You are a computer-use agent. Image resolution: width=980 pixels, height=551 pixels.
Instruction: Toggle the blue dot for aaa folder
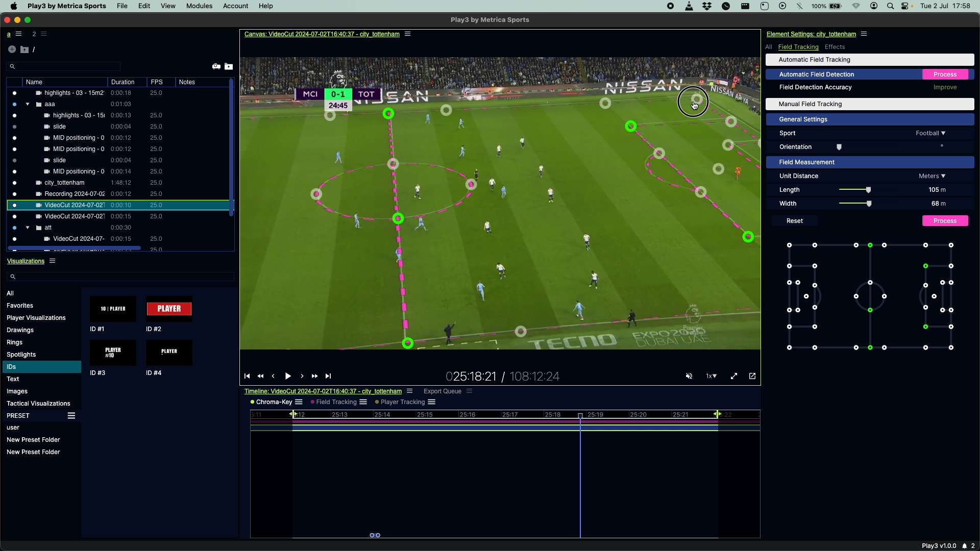pos(14,104)
